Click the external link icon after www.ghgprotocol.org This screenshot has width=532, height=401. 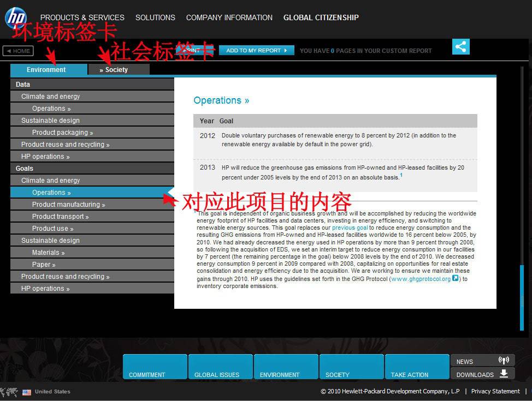(x=455, y=278)
